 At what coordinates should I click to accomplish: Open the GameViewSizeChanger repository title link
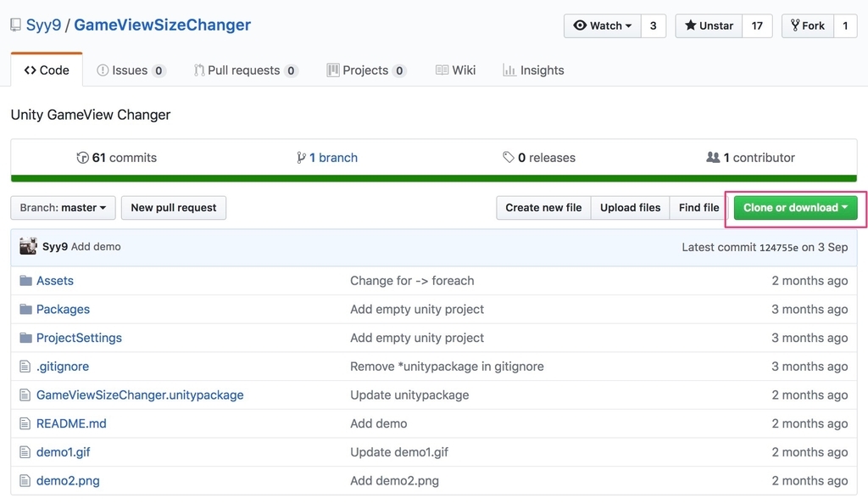162,25
